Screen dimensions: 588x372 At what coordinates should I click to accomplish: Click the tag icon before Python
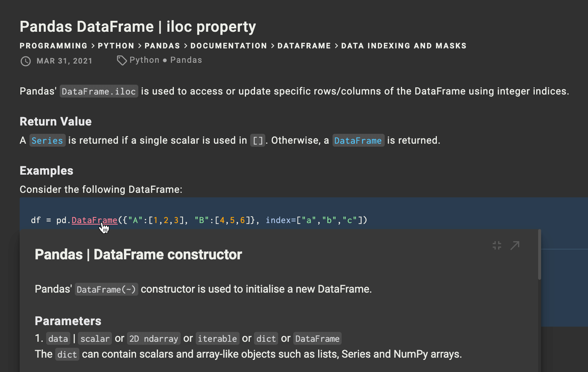[x=122, y=60]
